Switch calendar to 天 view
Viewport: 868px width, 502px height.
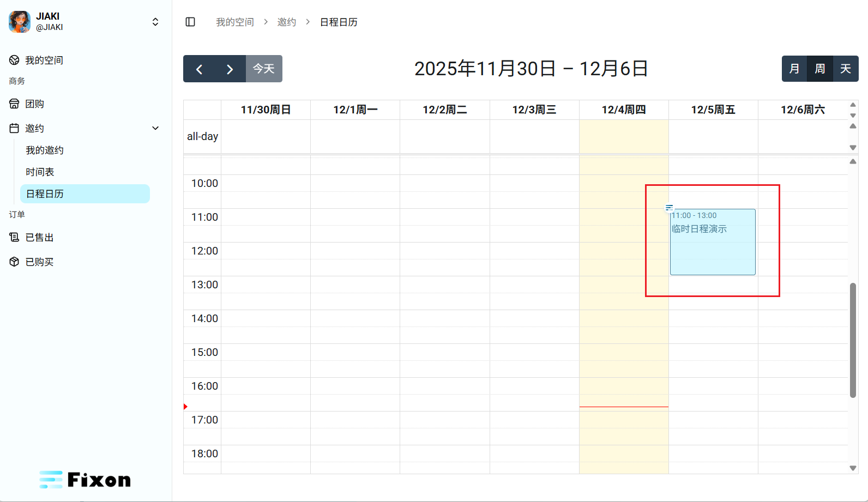(846, 69)
